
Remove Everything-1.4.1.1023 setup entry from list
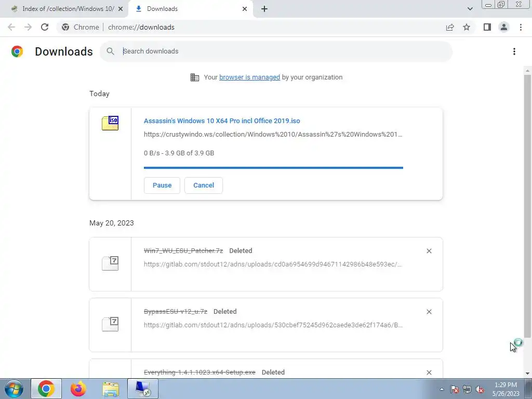[x=429, y=373]
